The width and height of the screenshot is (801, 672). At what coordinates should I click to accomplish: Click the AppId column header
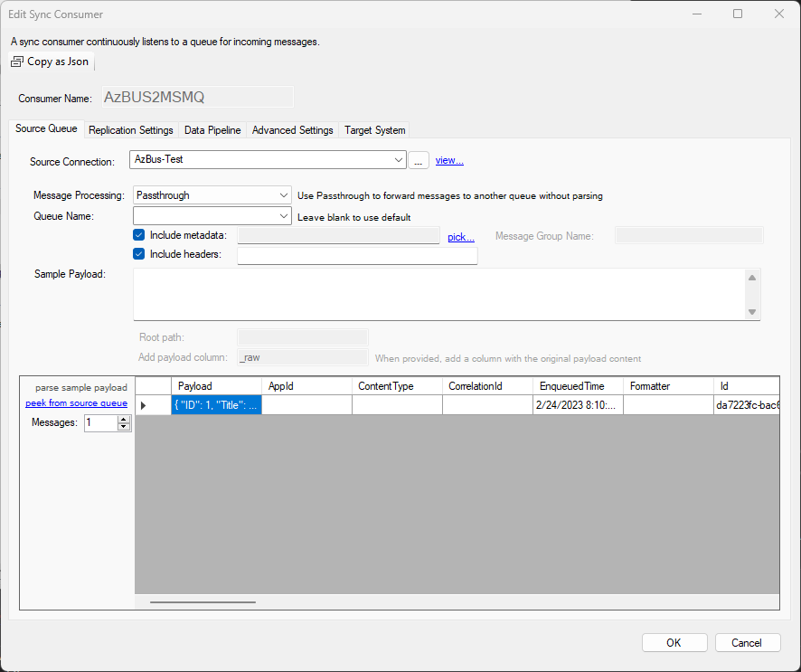[x=307, y=386]
